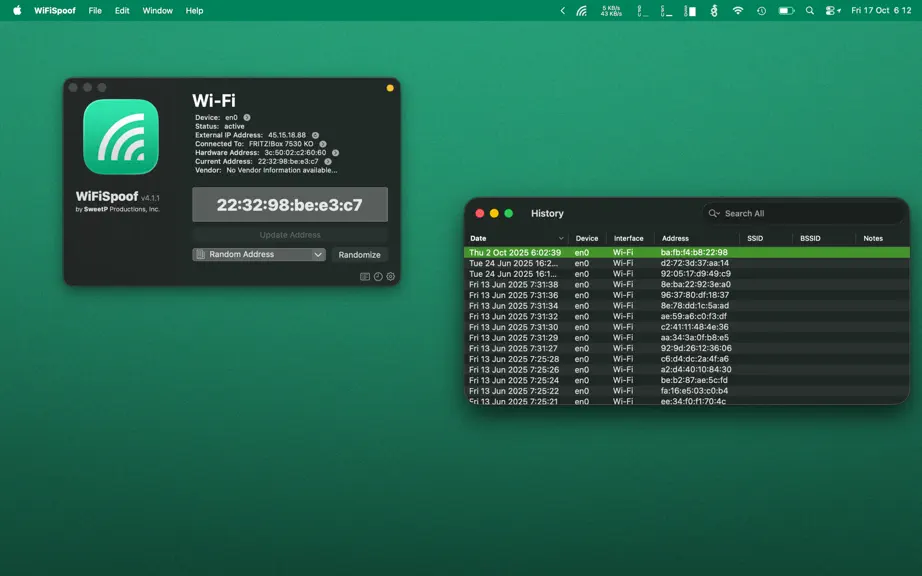Open the Random Address dropdown

point(259,254)
